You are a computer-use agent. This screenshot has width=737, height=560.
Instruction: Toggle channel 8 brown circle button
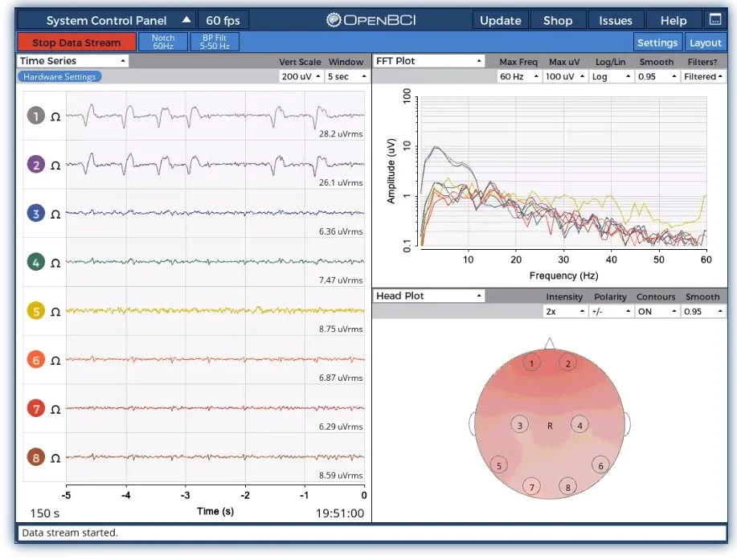click(35, 458)
